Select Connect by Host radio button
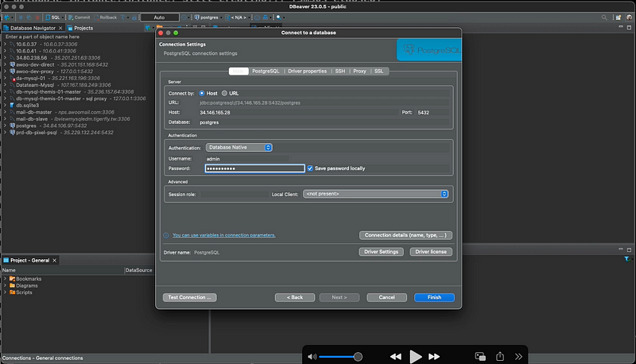The width and height of the screenshot is (636, 364). [x=202, y=93]
